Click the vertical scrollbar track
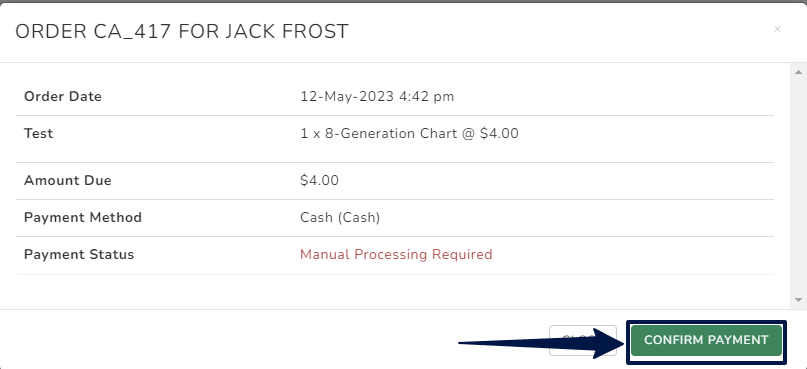 (798, 186)
